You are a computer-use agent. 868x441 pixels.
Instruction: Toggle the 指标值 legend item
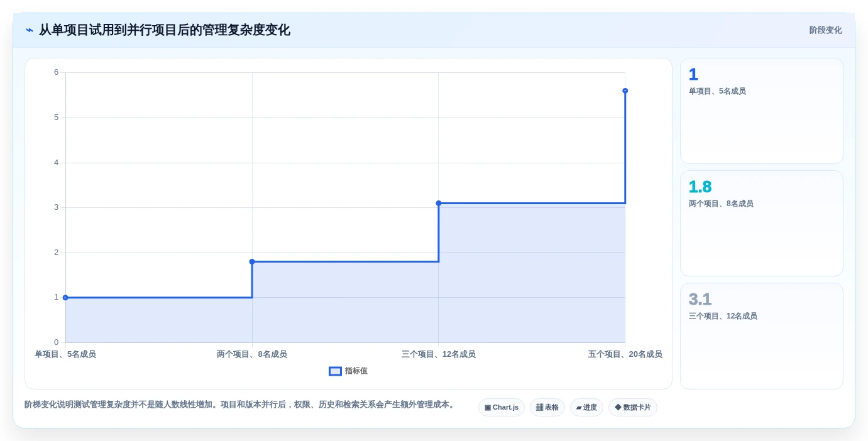pos(348,371)
